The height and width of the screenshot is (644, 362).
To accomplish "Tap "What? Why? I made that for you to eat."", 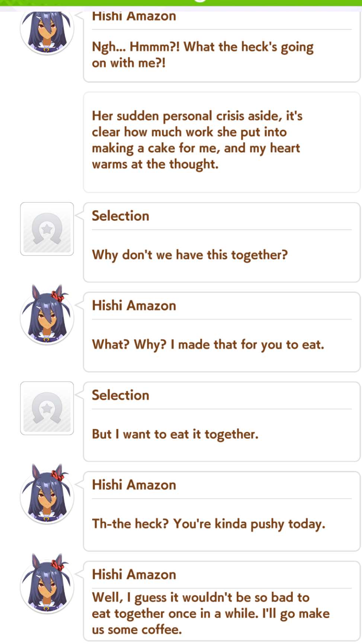I will [x=208, y=345].
